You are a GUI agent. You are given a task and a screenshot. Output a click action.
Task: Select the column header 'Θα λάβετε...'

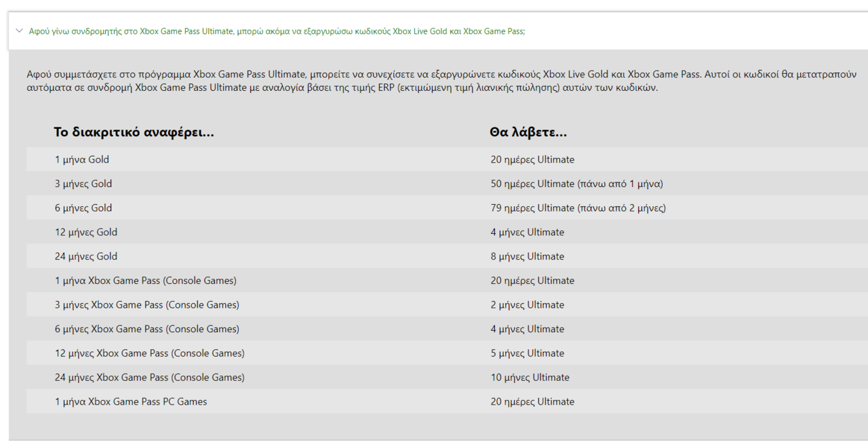click(528, 132)
